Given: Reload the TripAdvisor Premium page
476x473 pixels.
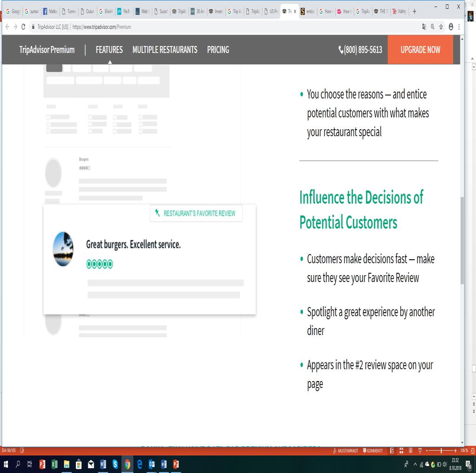Looking at the screenshot, I should click(x=23, y=27).
